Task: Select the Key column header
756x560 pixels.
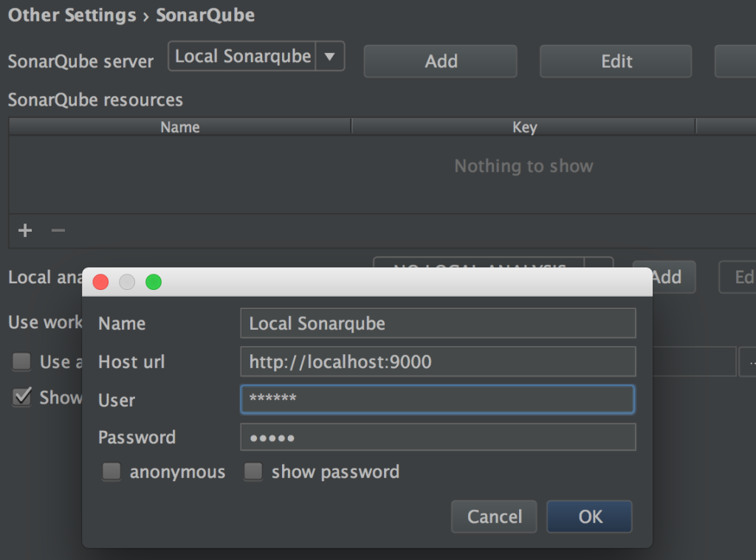Action: coord(524,126)
